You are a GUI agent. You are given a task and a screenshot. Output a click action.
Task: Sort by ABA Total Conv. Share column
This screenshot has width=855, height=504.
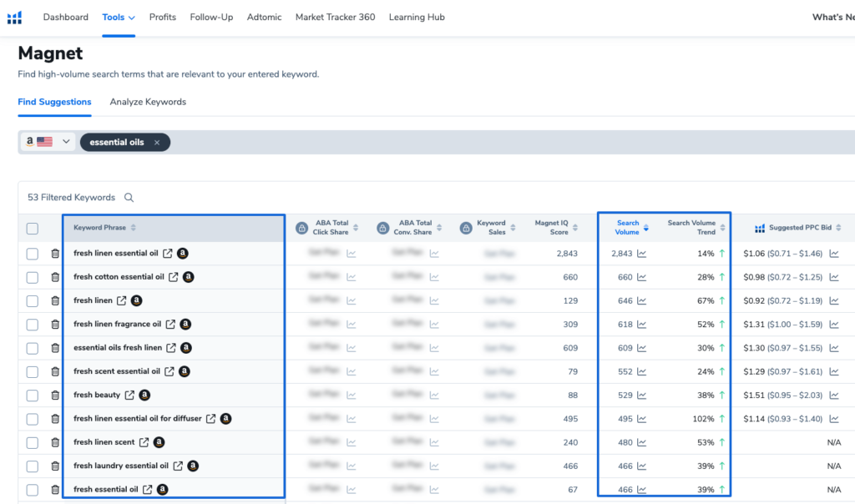click(x=439, y=228)
